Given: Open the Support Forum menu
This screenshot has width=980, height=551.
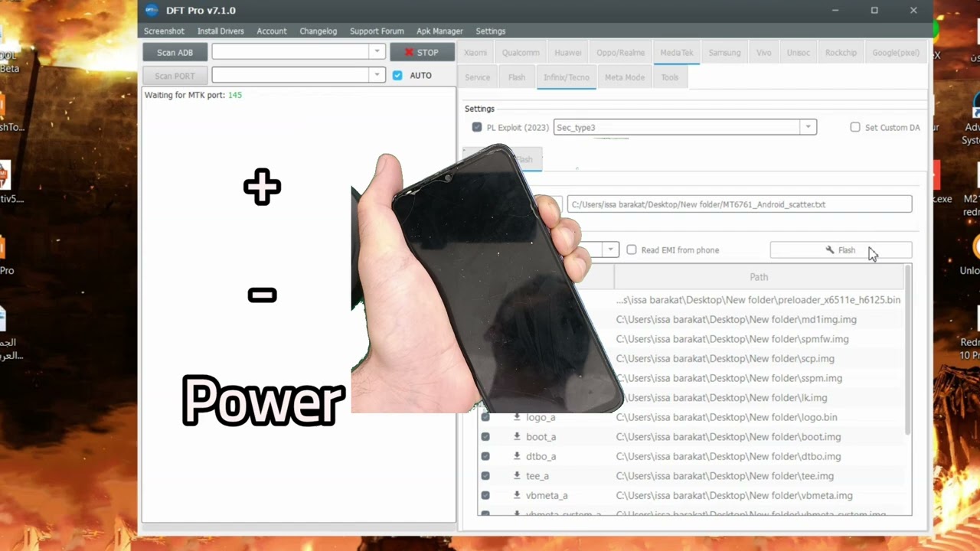Looking at the screenshot, I should [x=377, y=31].
